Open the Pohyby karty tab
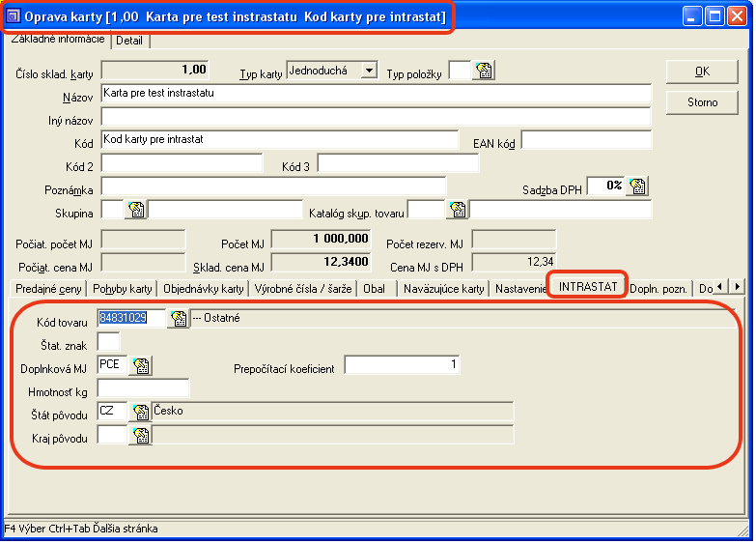Viewport: 756px width, 544px height. point(122,289)
